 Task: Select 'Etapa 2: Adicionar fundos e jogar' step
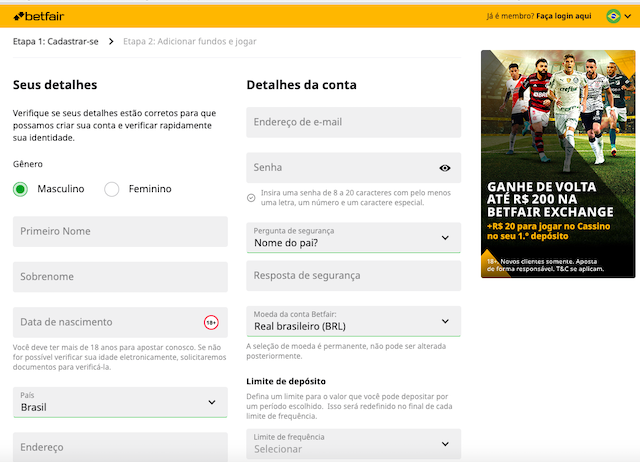click(190, 42)
